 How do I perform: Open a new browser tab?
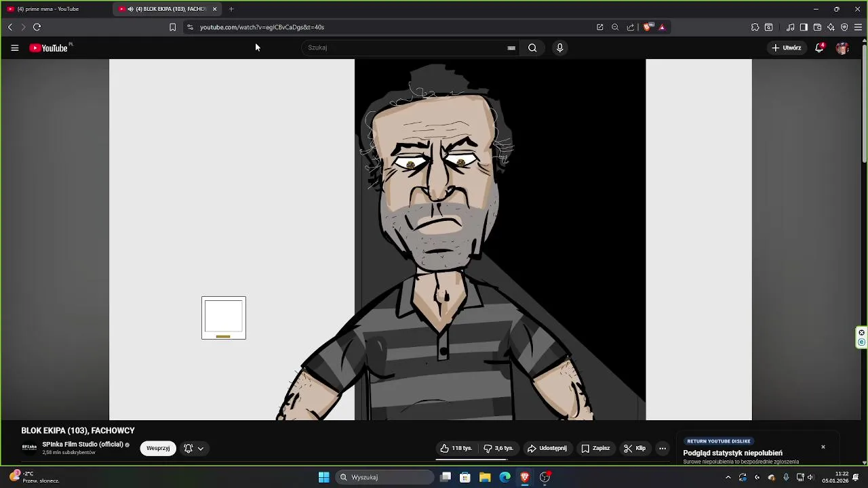231,9
